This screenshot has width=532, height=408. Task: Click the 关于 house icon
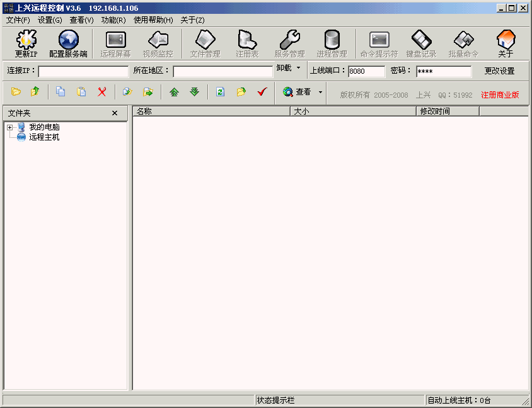pos(506,40)
